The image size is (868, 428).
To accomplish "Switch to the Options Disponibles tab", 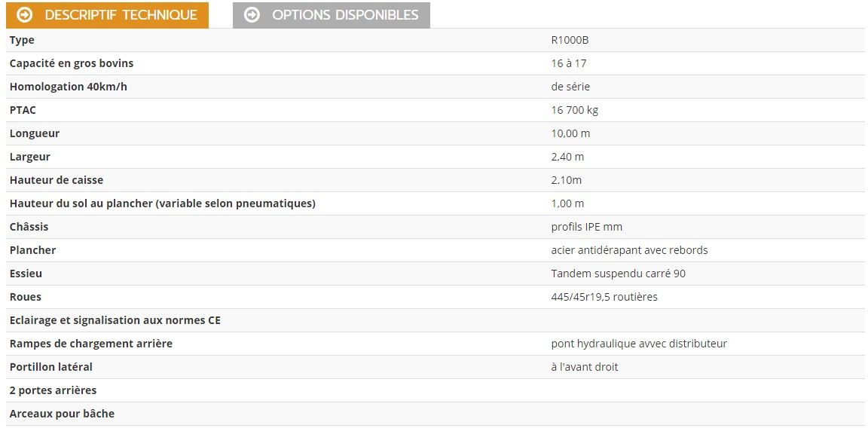I will pos(344,15).
